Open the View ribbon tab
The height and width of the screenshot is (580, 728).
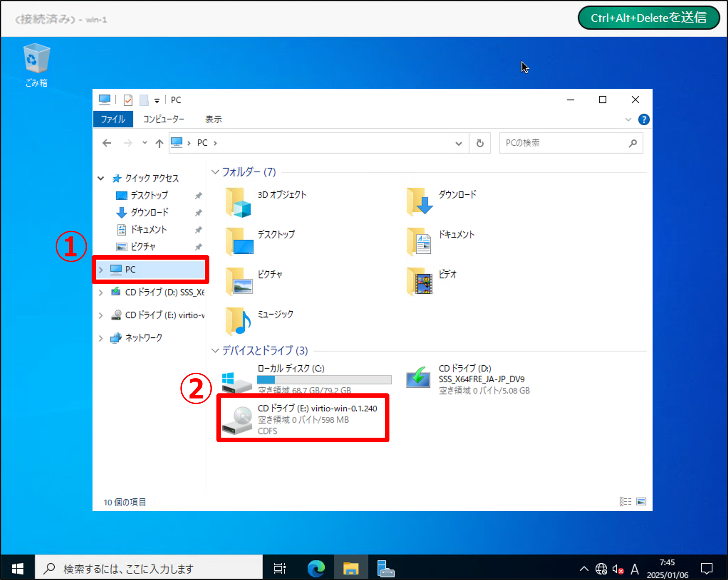(213, 119)
